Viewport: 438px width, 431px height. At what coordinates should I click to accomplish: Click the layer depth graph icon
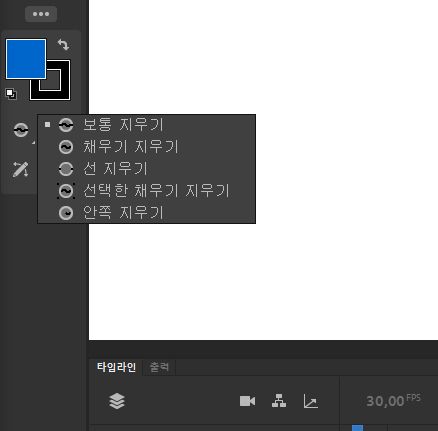click(310, 401)
